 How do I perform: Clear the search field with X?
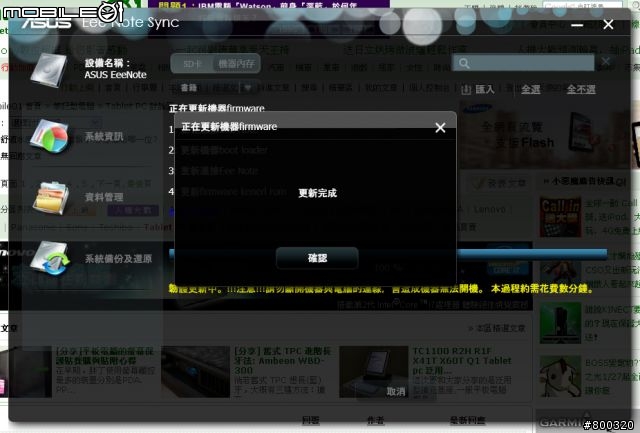click(606, 62)
